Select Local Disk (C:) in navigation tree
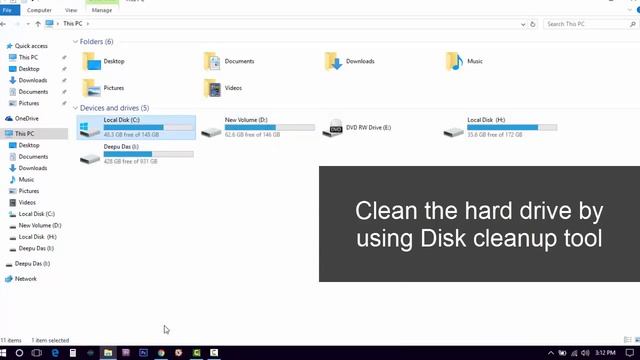This screenshot has width=640, height=360. (x=36, y=214)
